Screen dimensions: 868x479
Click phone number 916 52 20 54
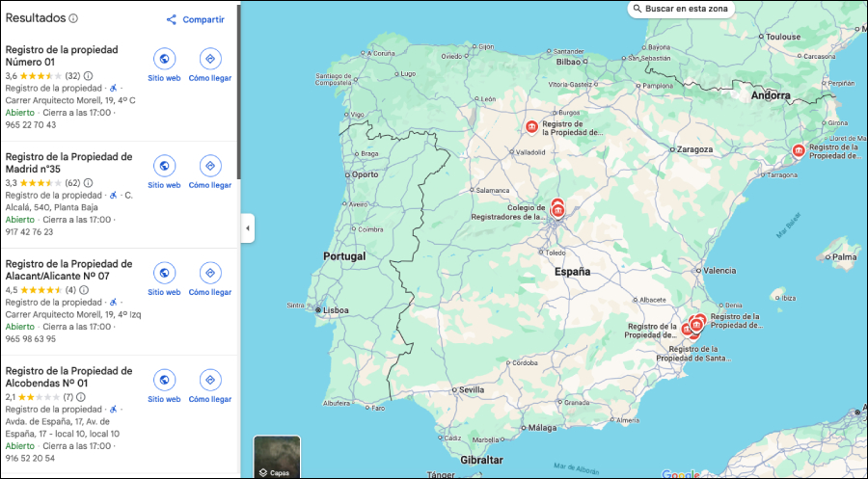(x=30, y=458)
